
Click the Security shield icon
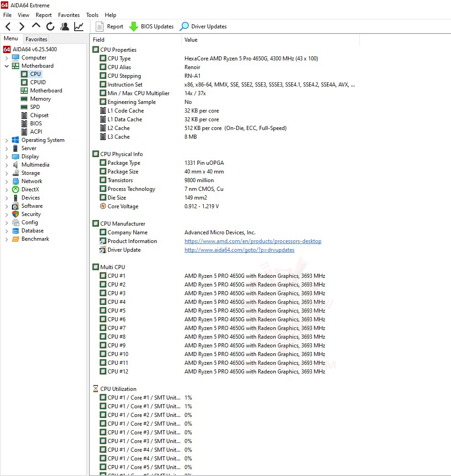click(16, 214)
